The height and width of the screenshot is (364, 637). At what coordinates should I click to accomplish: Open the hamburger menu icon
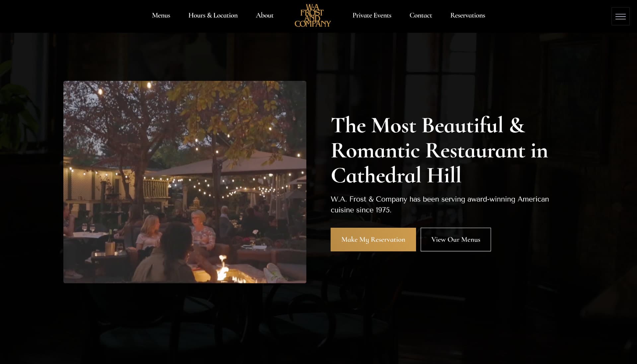coord(620,16)
